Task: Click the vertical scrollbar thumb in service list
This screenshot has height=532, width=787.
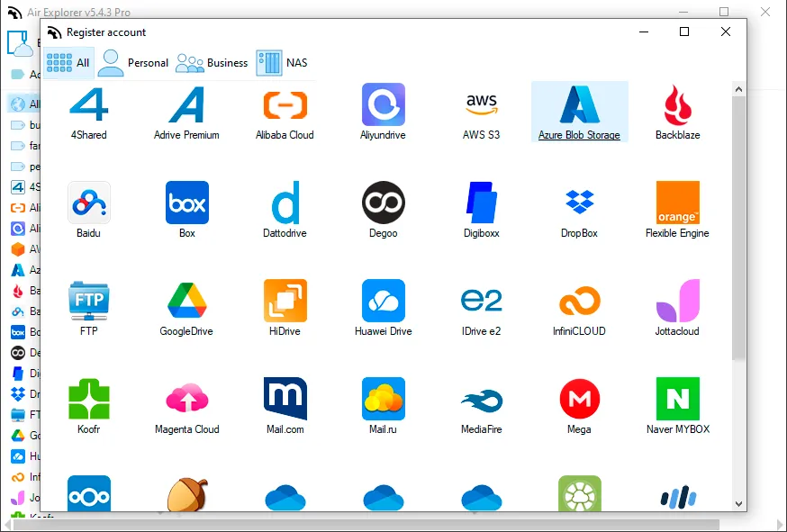Action: [x=738, y=228]
